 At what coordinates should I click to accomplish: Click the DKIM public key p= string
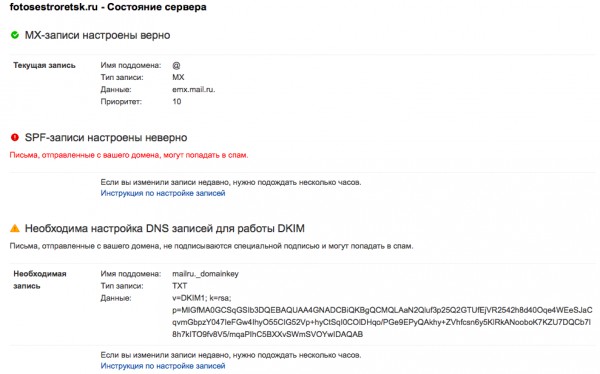(x=382, y=322)
